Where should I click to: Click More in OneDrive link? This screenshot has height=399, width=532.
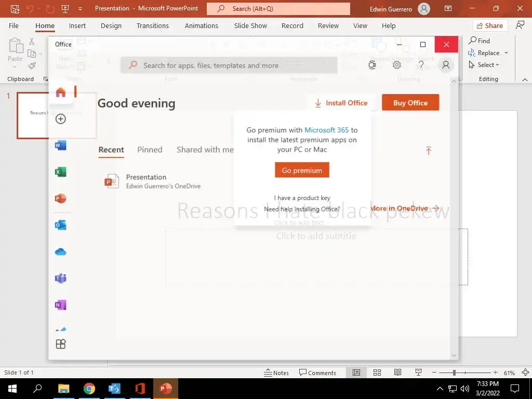(x=405, y=208)
